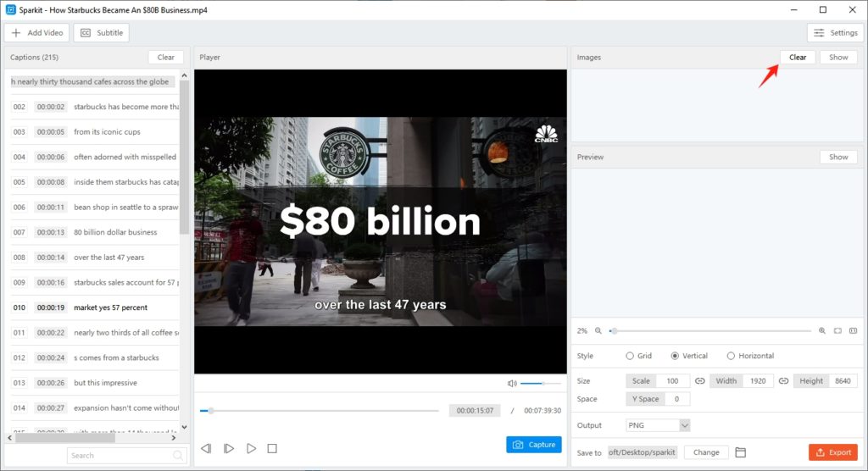Image resolution: width=868 pixels, height=471 pixels.
Task: Select the Horizontal style option
Action: (751, 356)
